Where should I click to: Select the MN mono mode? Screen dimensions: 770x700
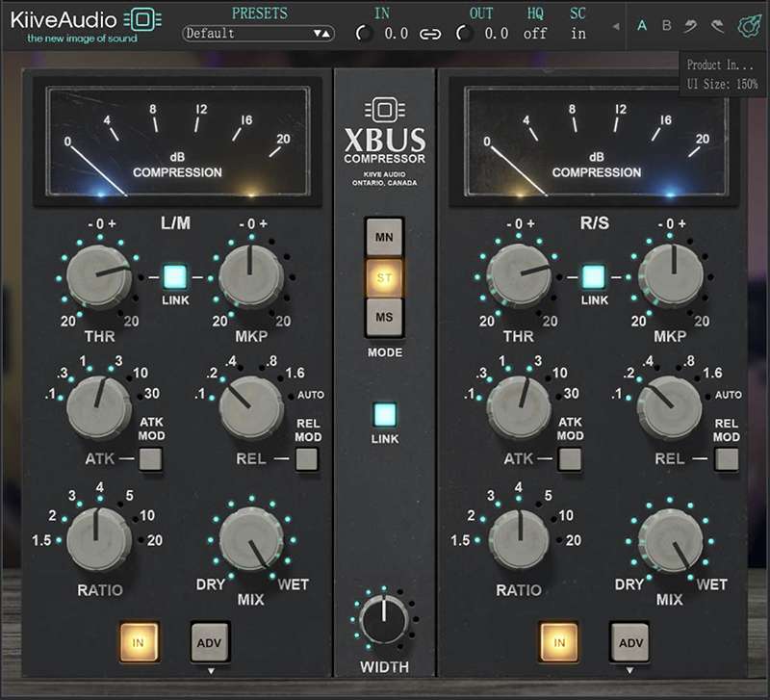[385, 236]
